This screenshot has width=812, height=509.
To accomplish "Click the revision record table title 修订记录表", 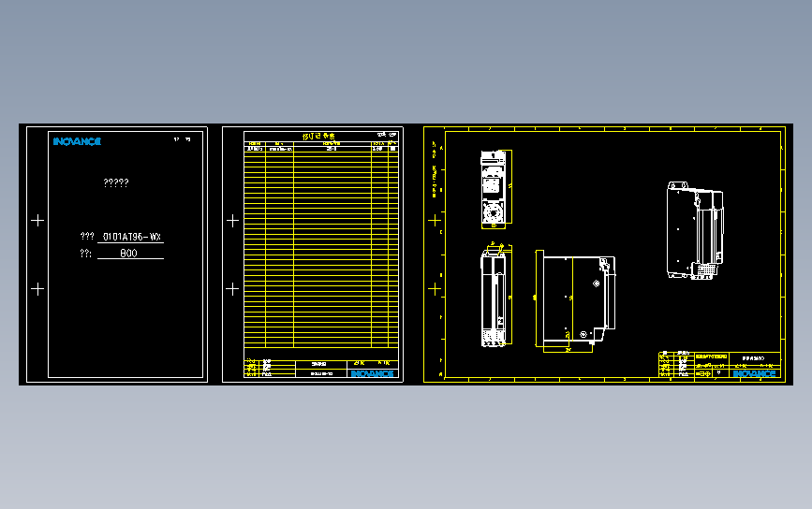I will pyautogui.click(x=318, y=136).
